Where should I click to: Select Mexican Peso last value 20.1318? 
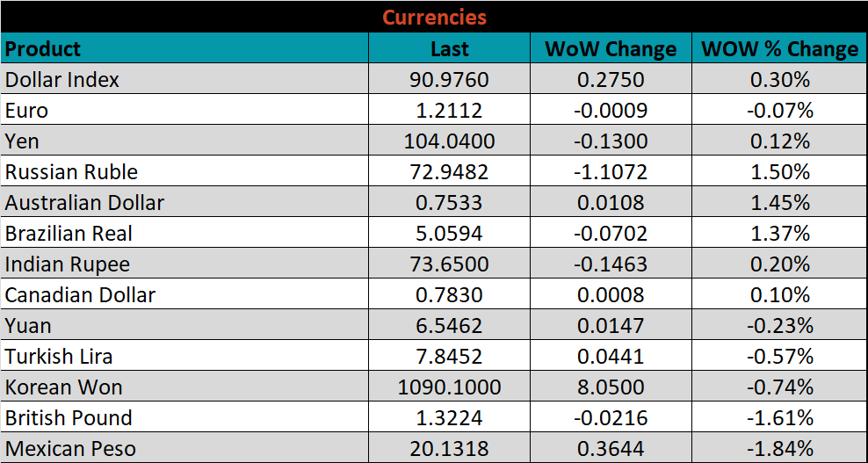pos(449,449)
